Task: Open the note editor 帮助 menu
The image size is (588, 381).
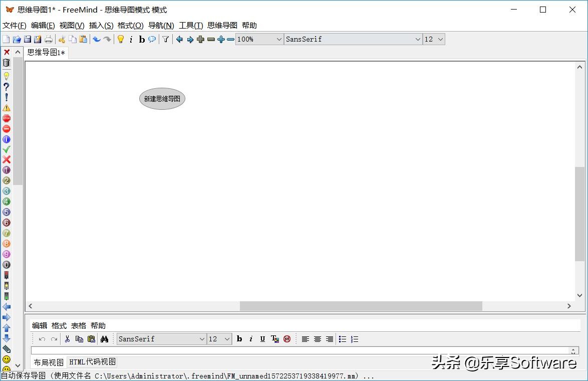Action: tap(98, 326)
